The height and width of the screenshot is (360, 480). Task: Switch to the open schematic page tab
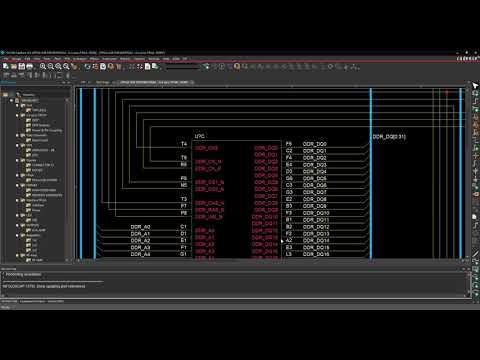click(x=154, y=82)
